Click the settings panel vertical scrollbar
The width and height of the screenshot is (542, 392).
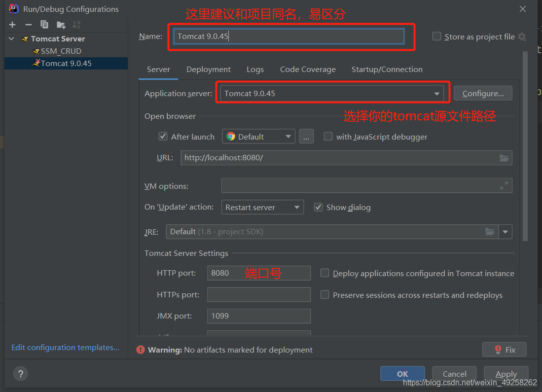525,146
